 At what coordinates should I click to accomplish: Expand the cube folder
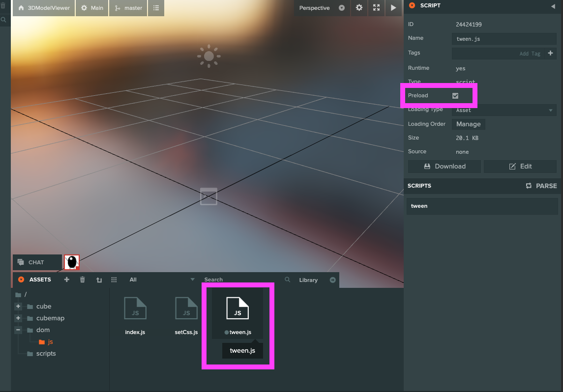pos(18,307)
